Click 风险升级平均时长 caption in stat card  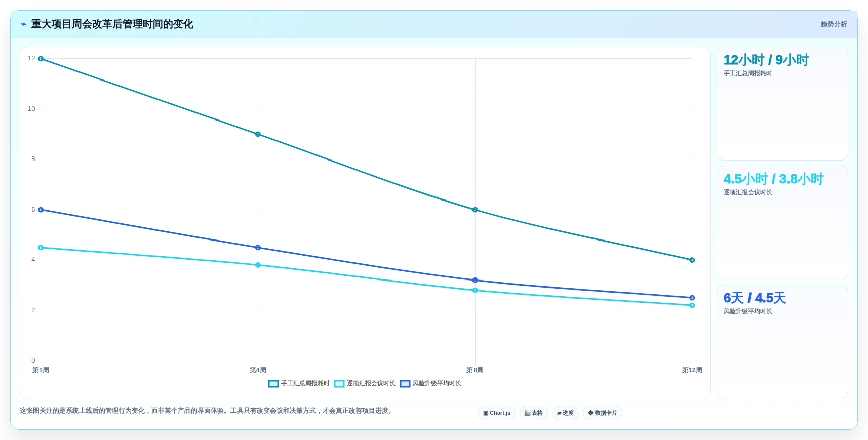tap(747, 312)
